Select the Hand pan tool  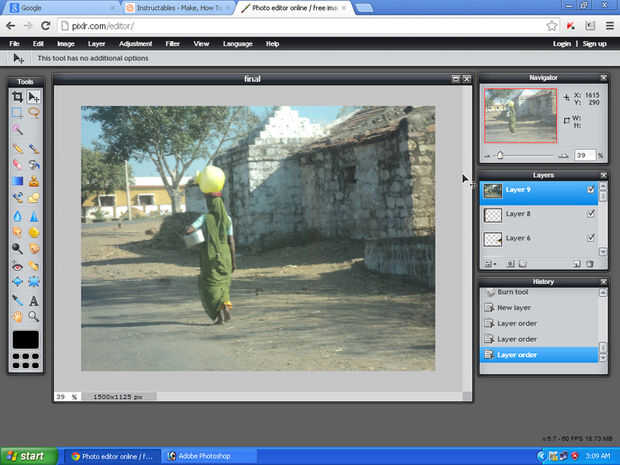click(17, 316)
